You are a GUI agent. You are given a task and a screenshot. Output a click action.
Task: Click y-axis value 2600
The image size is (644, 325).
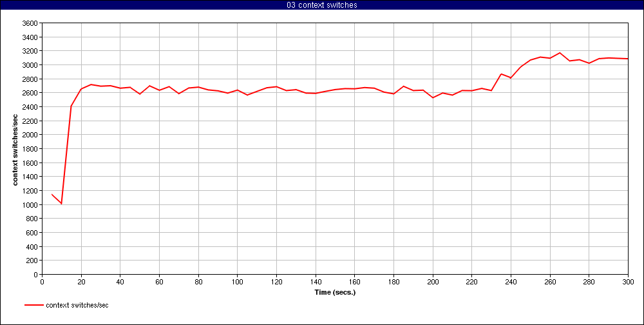[x=31, y=93]
